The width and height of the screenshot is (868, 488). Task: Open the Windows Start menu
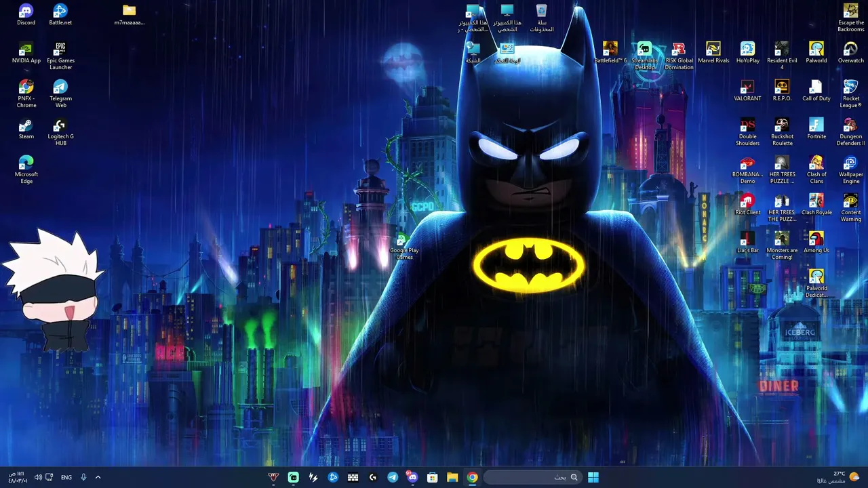click(x=593, y=477)
